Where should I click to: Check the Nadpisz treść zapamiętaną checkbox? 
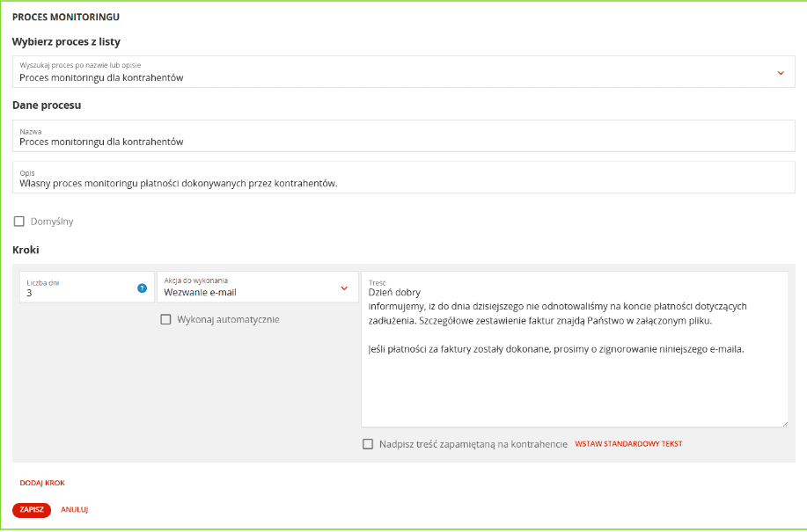(x=368, y=444)
